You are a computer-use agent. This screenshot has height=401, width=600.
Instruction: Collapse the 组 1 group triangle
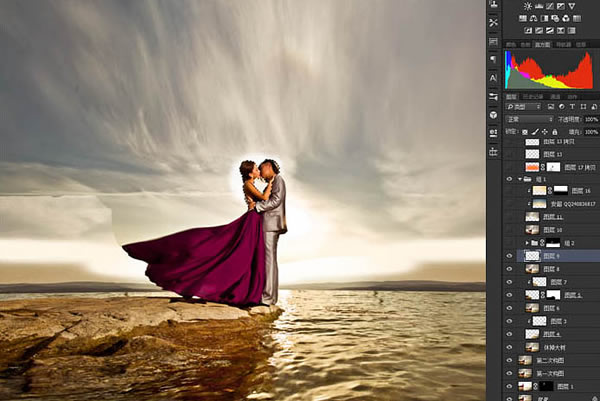click(x=520, y=179)
